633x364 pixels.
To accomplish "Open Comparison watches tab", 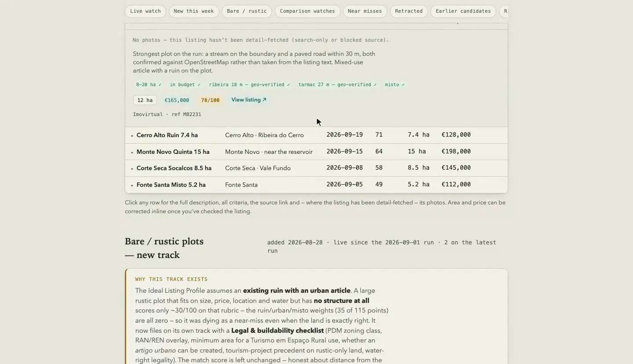I will pyautogui.click(x=307, y=11).
